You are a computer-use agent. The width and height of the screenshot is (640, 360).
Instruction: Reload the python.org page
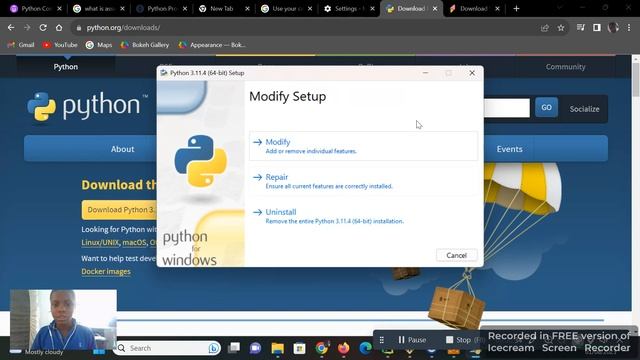click(43, 27)
